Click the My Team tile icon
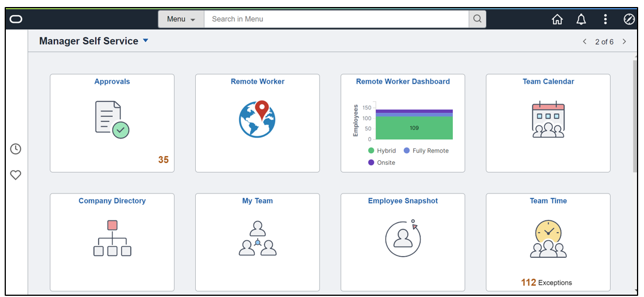 (257, 238)
